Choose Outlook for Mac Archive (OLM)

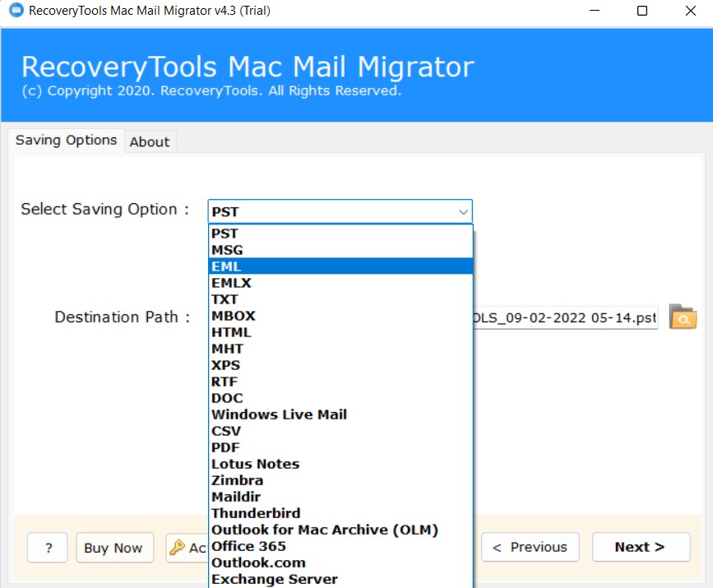(340, 530)
